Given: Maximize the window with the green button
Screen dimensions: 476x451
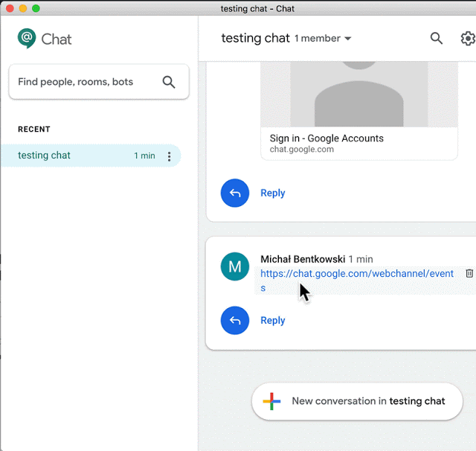Looking at the screenshot, I should [x=36, y=8].
